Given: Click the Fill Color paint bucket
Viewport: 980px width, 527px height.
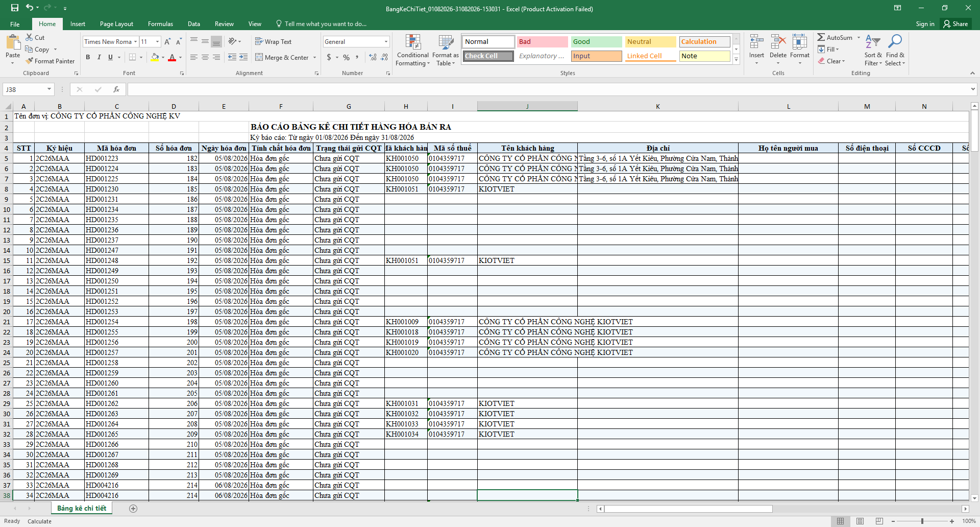Looking at the screenshot, I should [x=155, y=57].
